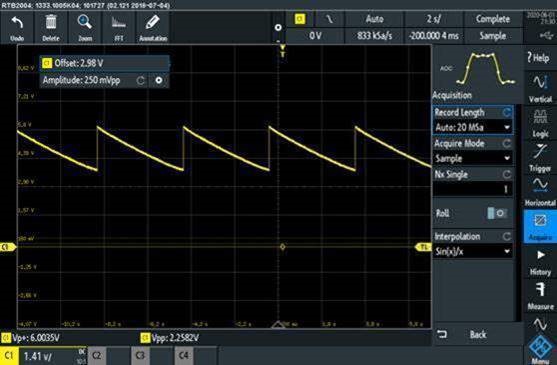Select the trigger position T marker at top
Image resolution: width=557 pixels, height=365 pixels.
tap(282, 51)
